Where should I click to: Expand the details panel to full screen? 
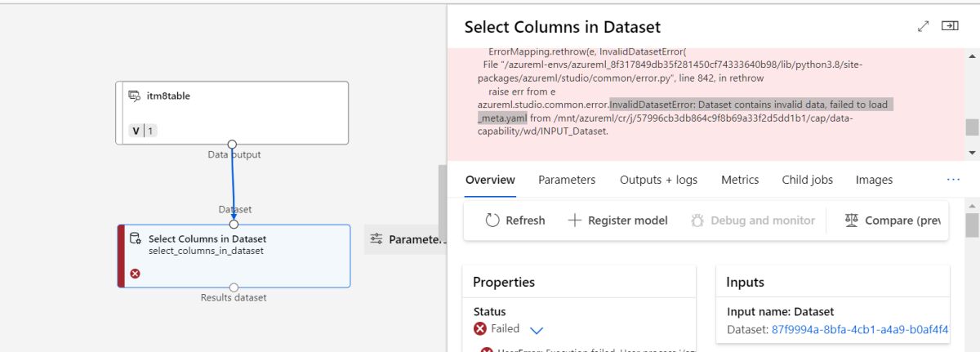(924, 26)
